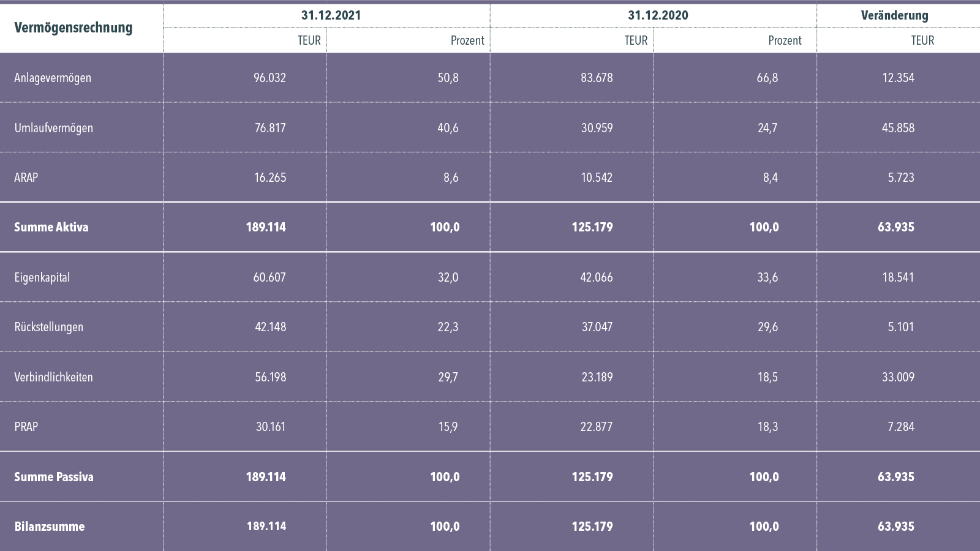Image resolution: width=980 pixels, height=551 pixels.
Task: Select the 31.12.2021 column header
Action: click(331, 15)
